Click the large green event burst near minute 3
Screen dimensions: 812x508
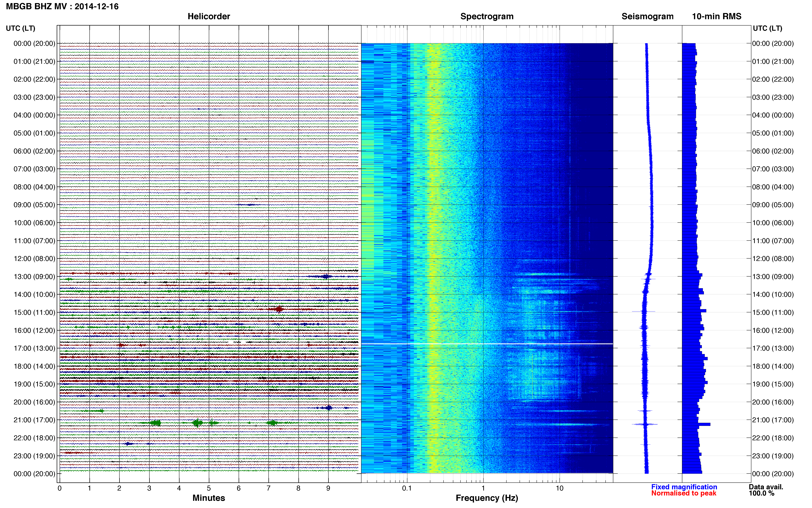pyautogui.click(x=155, y=423)
